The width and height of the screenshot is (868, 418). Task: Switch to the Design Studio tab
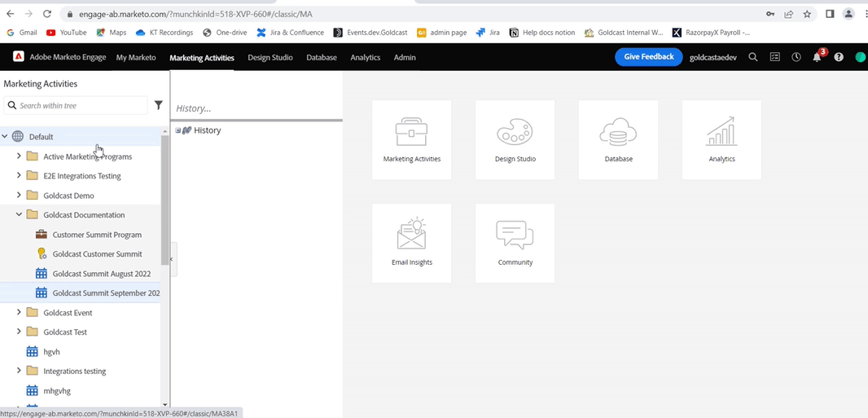pos(270,57)
